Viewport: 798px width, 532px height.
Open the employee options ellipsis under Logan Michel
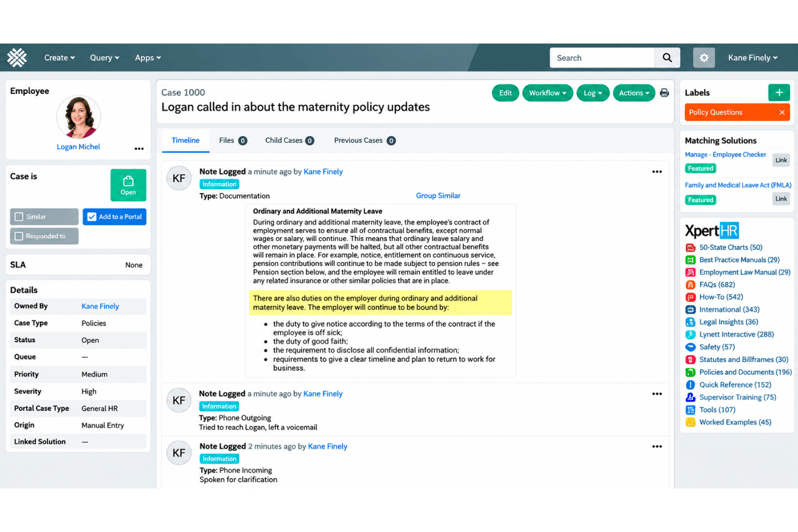pyautogui.click(x=139, y=148)
